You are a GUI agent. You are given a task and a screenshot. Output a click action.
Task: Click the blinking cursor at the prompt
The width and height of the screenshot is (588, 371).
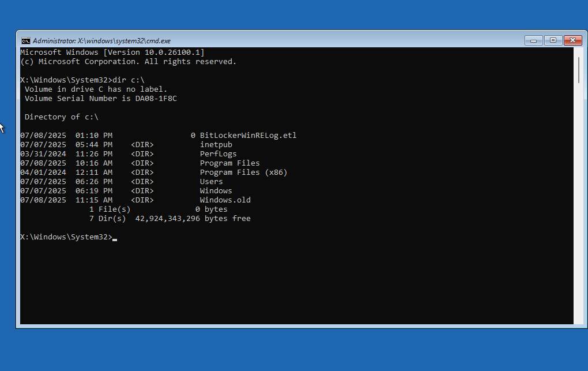coord(115,238)
